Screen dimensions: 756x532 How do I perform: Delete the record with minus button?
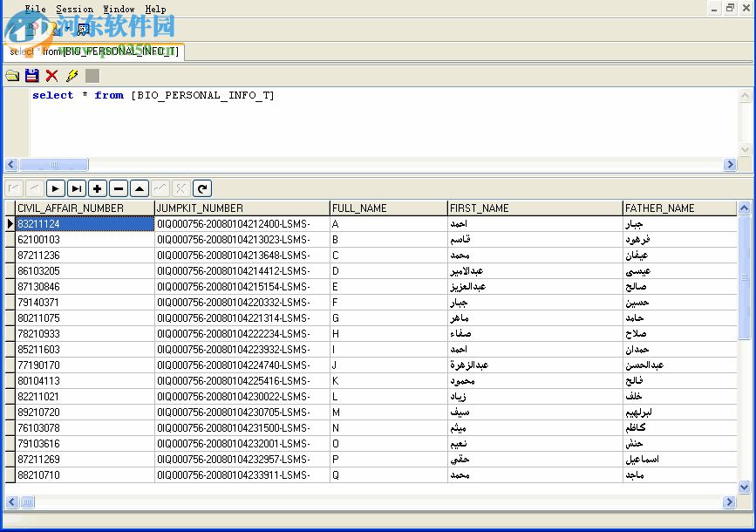click(x=118, y=188)
